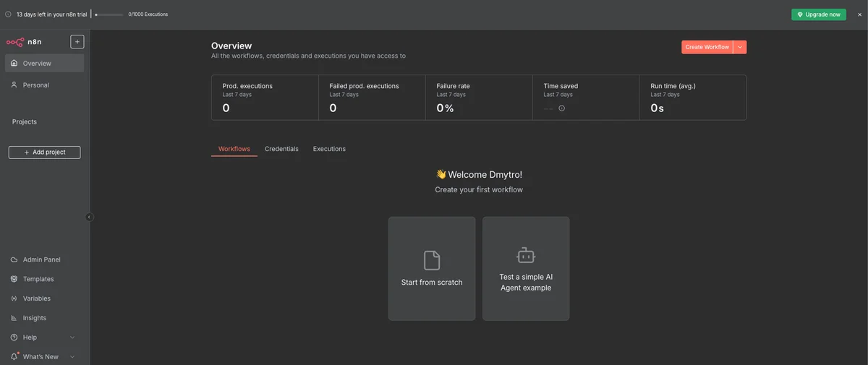868x365 pixels.
Task: Click the Welcome Dmytro heading
Action: tap(479, 174)
